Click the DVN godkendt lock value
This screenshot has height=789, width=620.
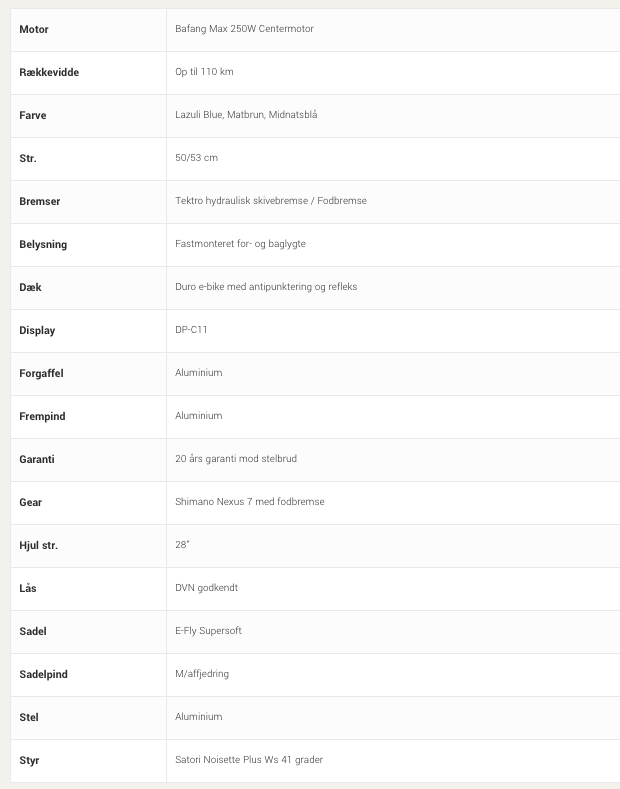tap(206, 588)
